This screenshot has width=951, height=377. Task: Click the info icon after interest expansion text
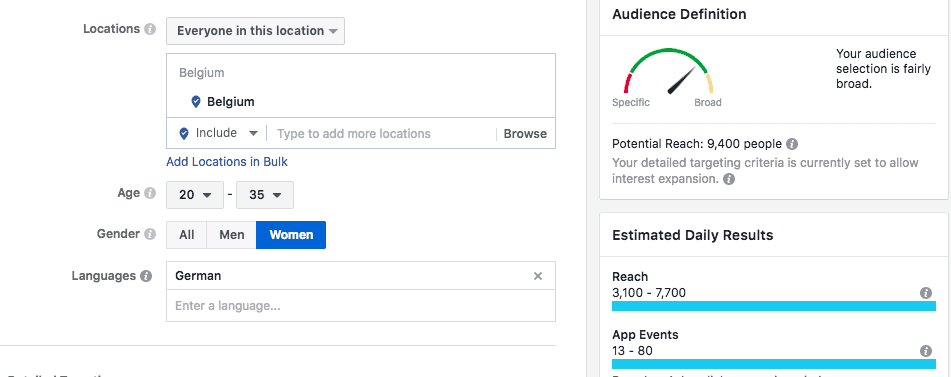[x=730, y=179]
